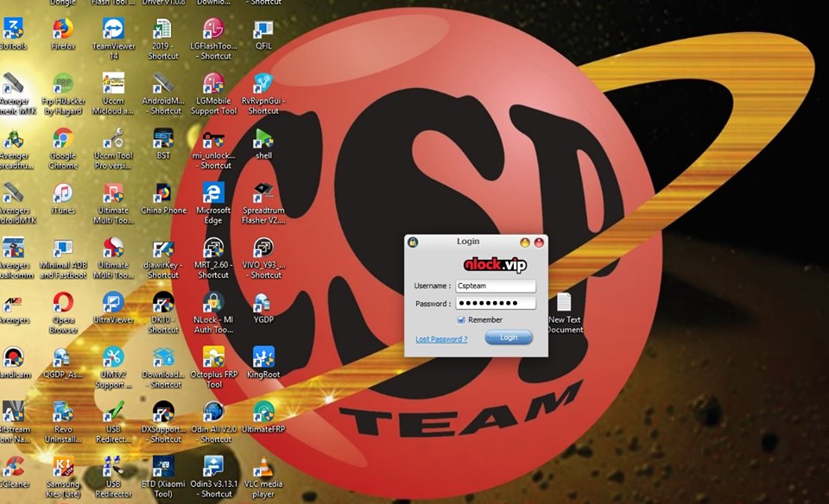Image resolution: width=829 pixels, height=504 pixels.
Task: Click the Password input field
Action: point(496,303)
